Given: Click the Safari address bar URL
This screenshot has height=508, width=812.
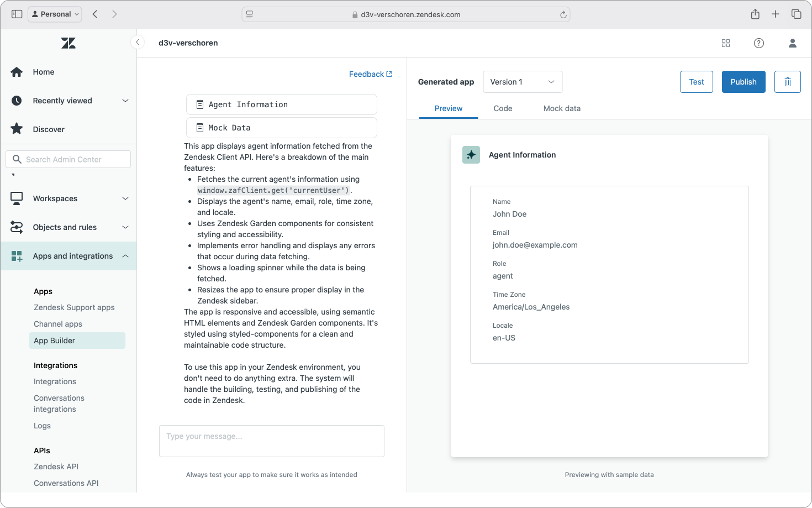Looking at the screenshot, I should (410, 14).
